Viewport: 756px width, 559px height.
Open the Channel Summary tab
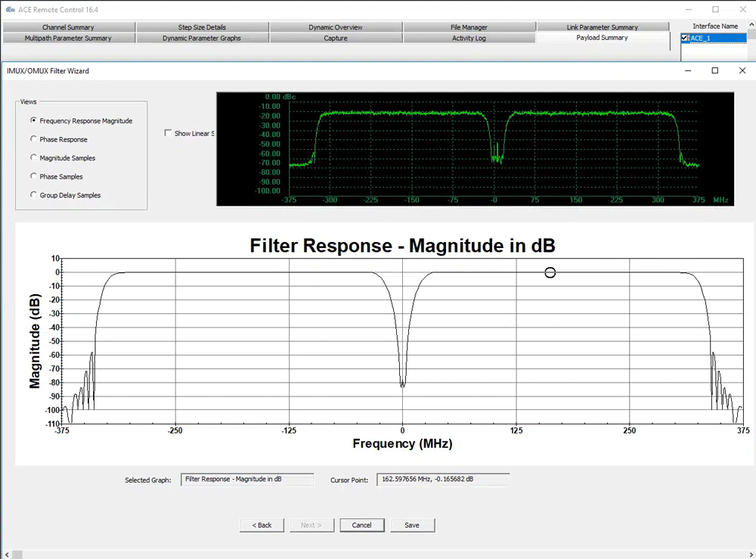tap(68, 27)
